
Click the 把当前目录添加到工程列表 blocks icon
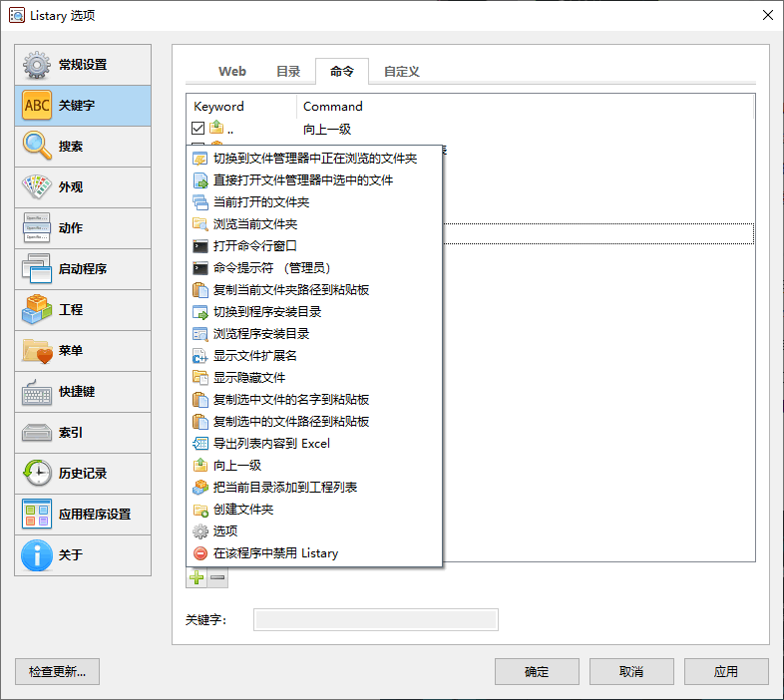pos(200,488)
